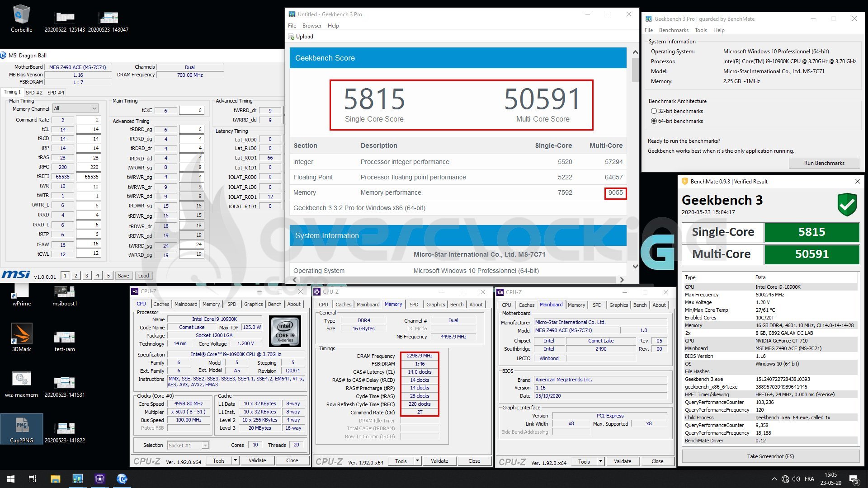
Task: Click Close in the Mainboard CPU-Z window
Action: (657, 461)
